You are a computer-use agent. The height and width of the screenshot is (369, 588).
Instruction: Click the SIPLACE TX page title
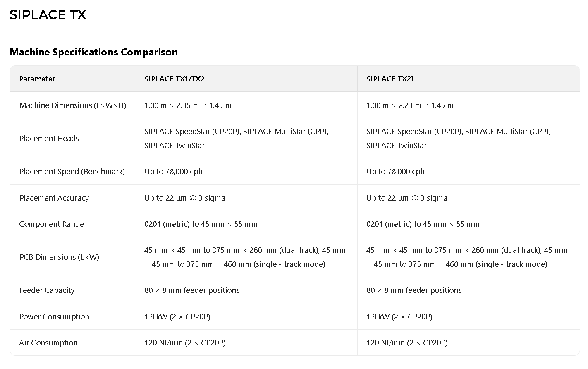(x=48, y=15)
